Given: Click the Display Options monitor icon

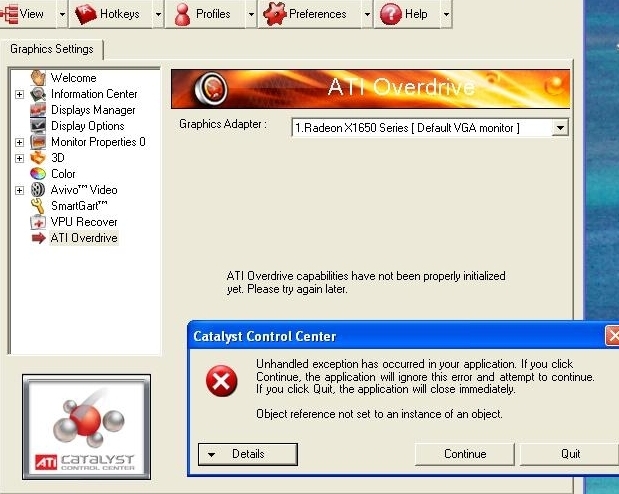Looking at the screenshot, I should point(38,126).
